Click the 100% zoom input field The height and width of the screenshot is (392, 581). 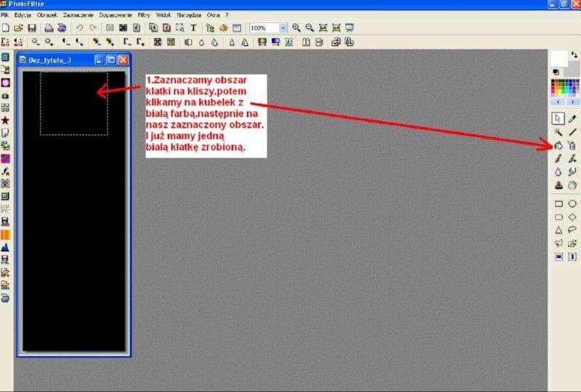pyautogui.click(x=264, y=28)
